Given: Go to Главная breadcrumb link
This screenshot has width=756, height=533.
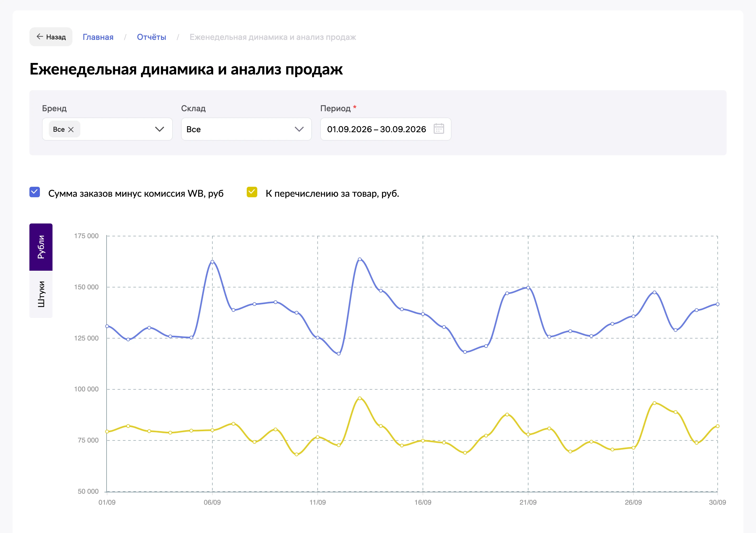Looking at the screenshot, I should (x=98, y=37).
